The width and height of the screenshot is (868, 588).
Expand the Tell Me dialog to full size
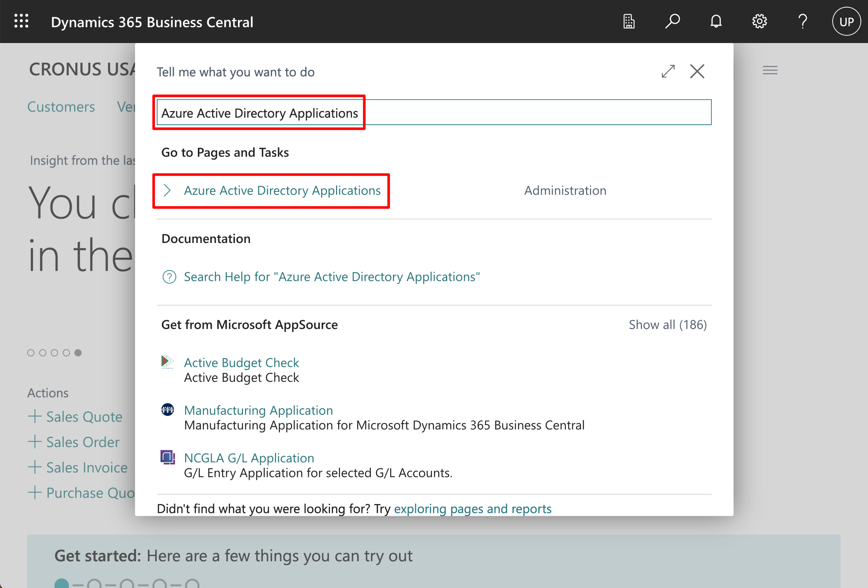point(668,71)
